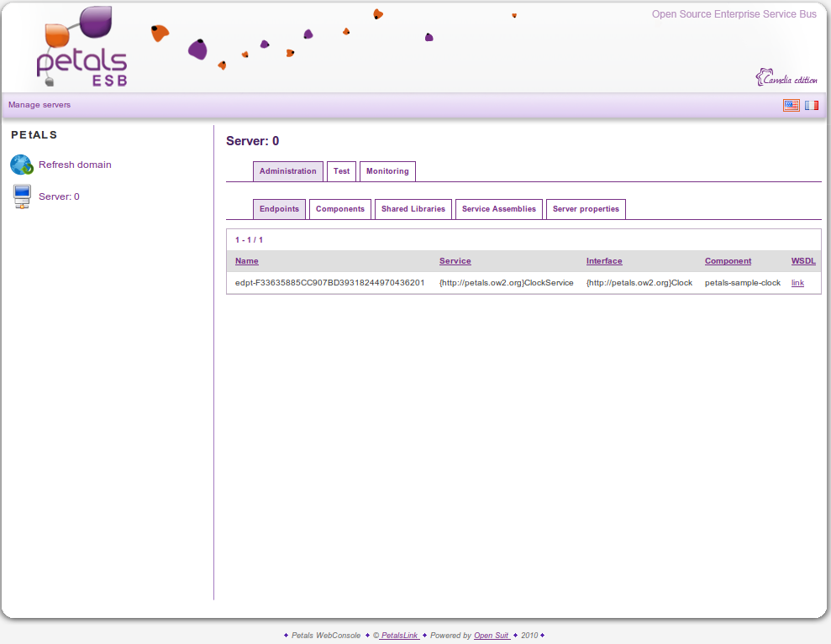
Task: Open the Server properties sub-tab
Action: (x=586, y=209)
